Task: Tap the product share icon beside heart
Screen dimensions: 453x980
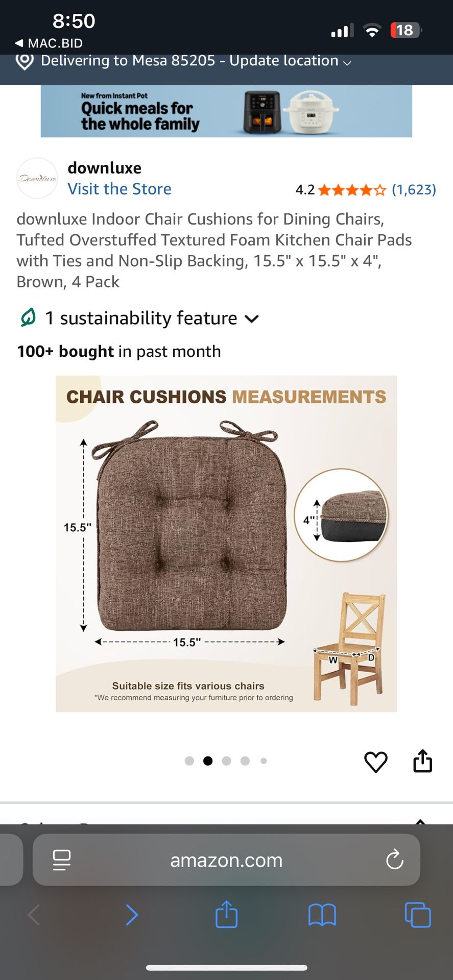Action: pos(422,761)
